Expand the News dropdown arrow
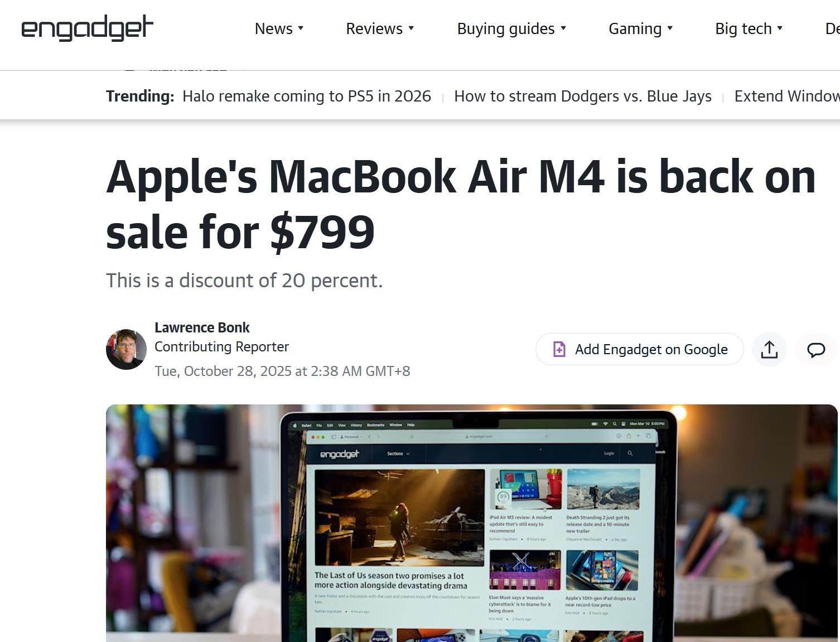This screenshot has height=642, width=840. (x=301, y=28)
